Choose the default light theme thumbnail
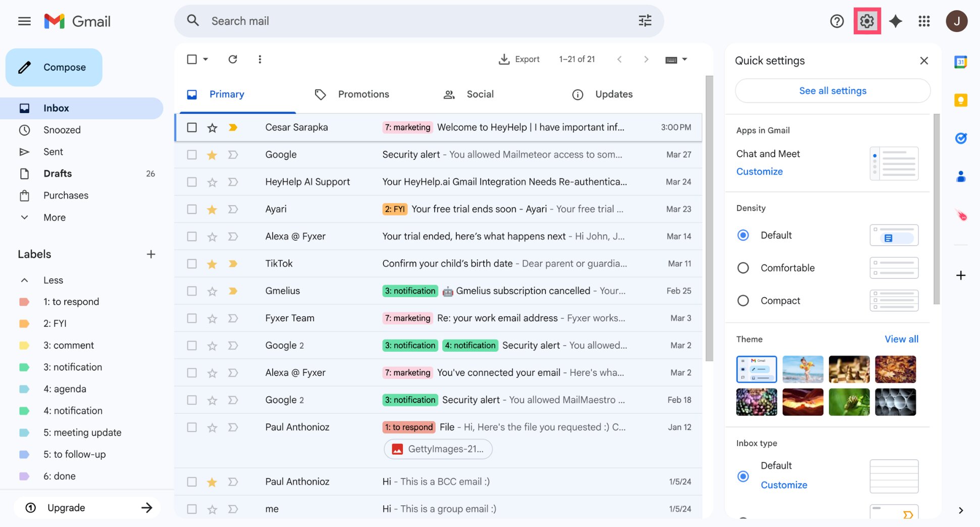 [756, 369]
